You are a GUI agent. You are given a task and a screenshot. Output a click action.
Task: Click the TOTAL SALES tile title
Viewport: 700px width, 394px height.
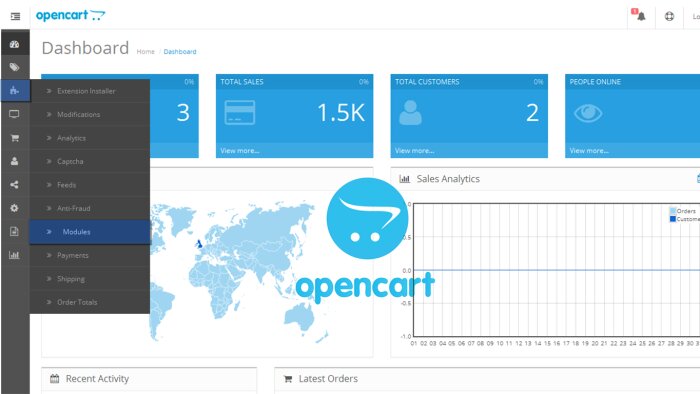coord(242,82)
